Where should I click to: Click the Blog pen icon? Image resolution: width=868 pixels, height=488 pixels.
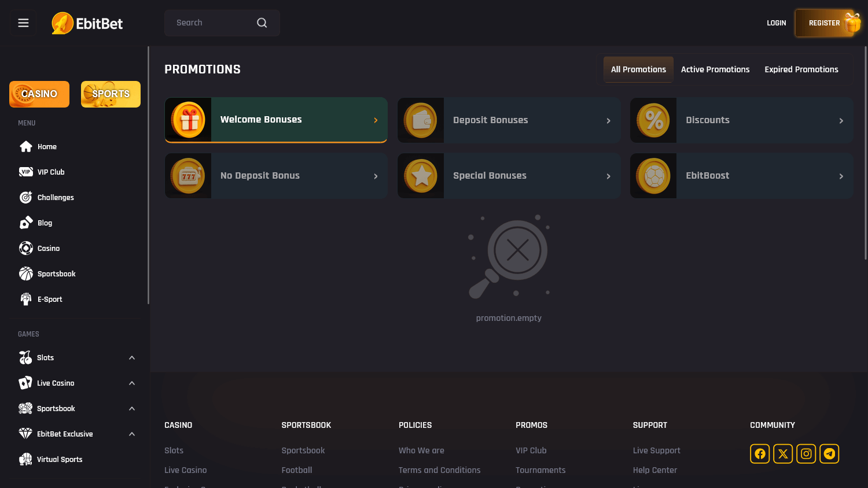[x=26, y=223]
